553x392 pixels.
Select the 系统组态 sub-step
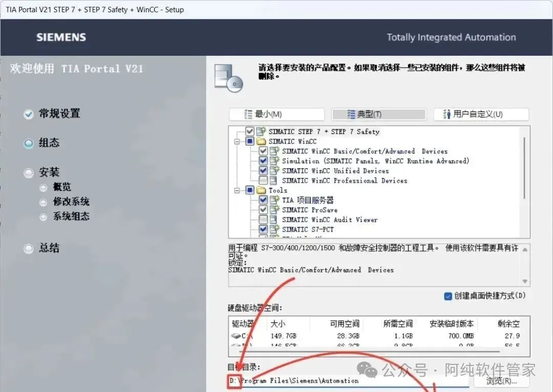coord(65,216)
